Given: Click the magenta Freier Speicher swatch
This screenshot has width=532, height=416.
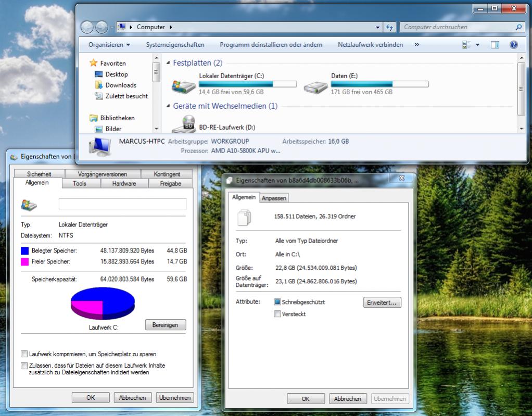Looking at the screenshot, I should pos(24,261).
